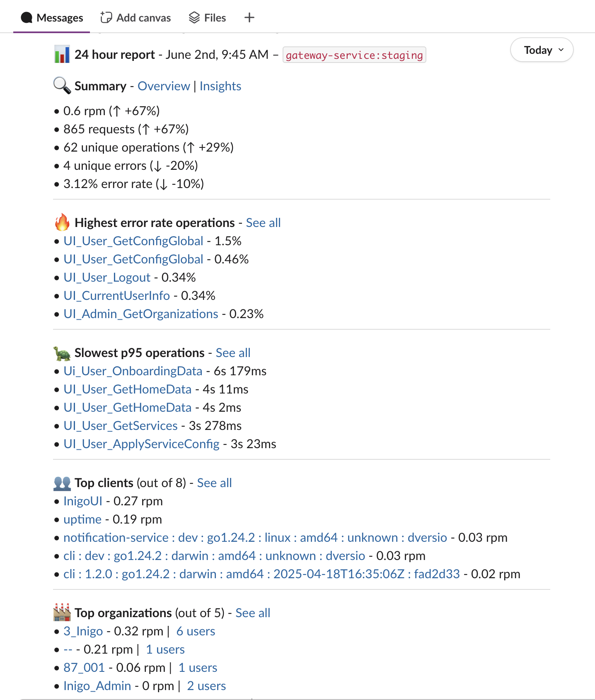See all highest error rate operations

(x=263, y=223)
